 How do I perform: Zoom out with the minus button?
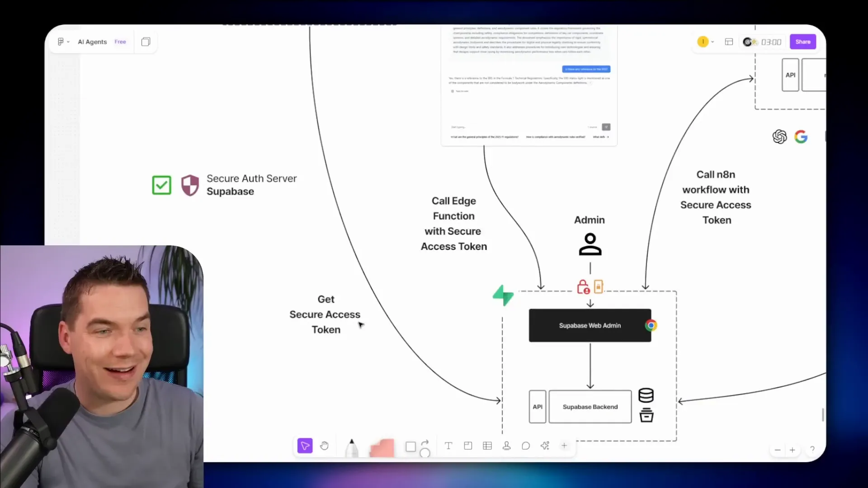coord(778,450)
